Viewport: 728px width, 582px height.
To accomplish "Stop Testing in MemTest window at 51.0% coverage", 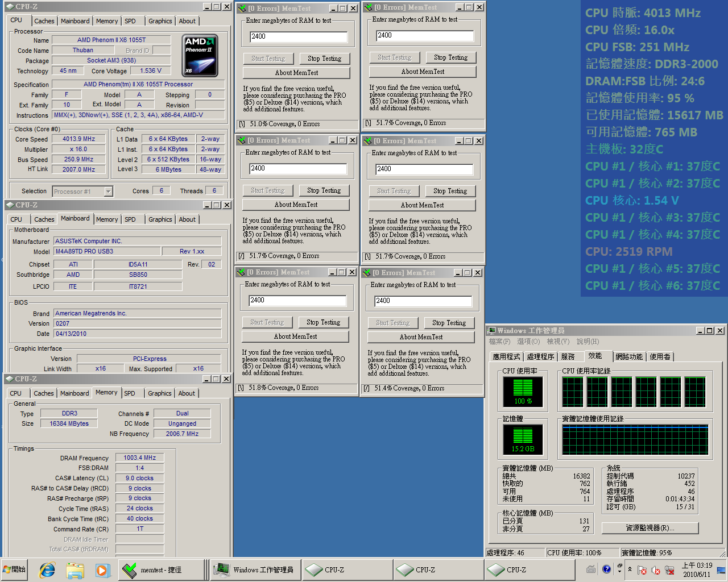I will pos(324,59).
